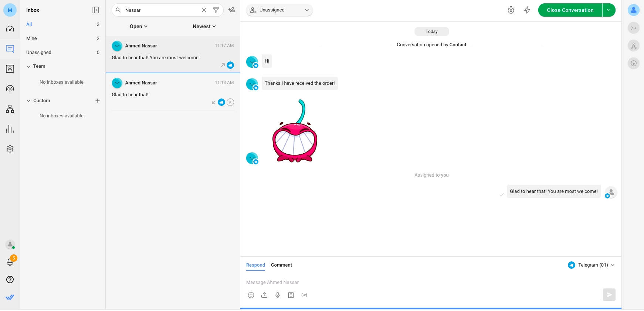The image size is (644, 311).
Task: Select the Mine inbox filter
Action: pos(31,39)
